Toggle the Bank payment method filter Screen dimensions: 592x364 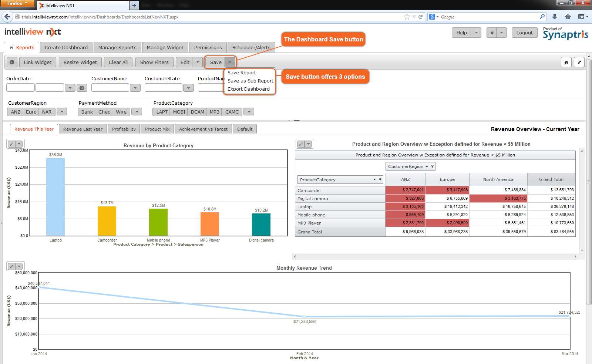click(87, 112)
